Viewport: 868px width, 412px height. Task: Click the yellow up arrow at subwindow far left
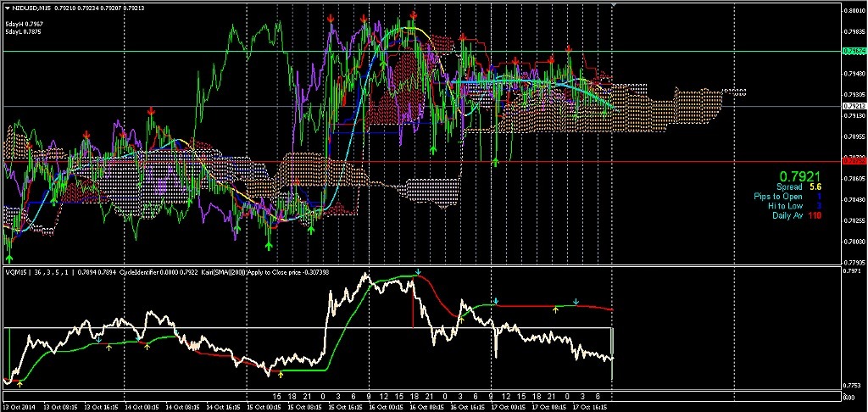tap(19, 384)
